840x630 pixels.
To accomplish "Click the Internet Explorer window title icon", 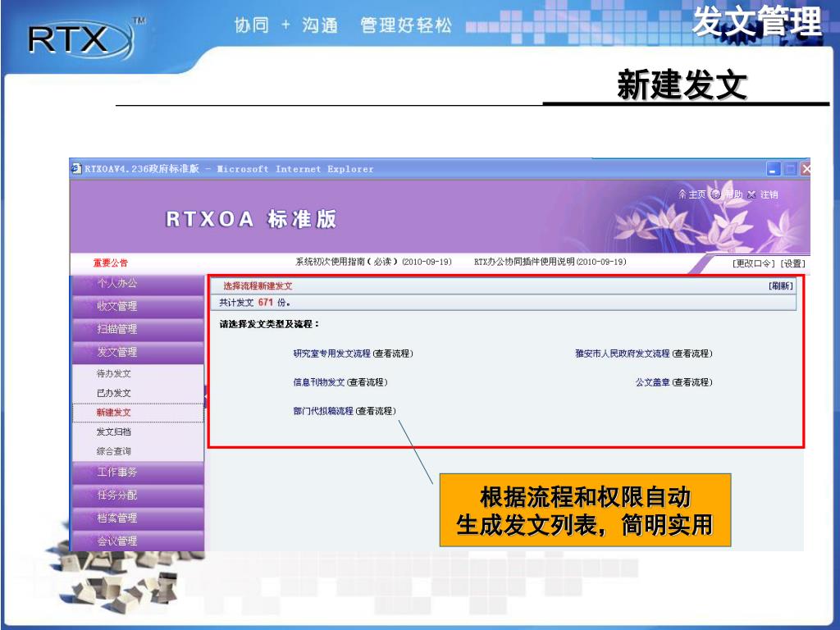I will (76, 169).
